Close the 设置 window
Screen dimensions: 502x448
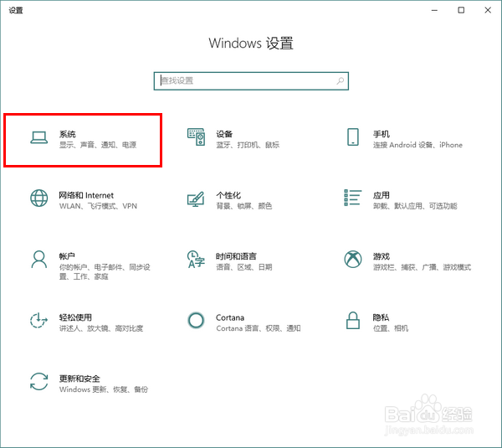click(x=488, y=10)
